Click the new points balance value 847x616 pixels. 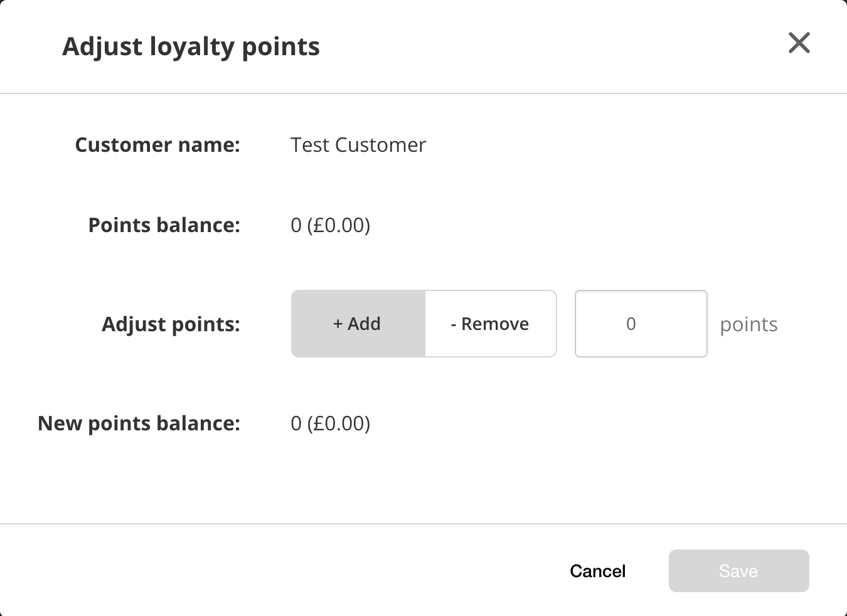(x=330, y=423)
